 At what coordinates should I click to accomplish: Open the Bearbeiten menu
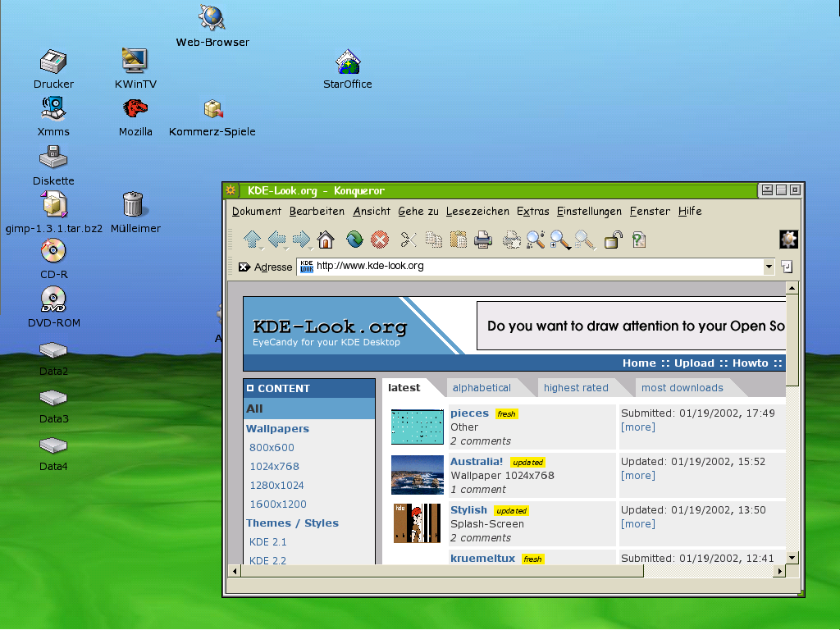click(x=317, y=211)
